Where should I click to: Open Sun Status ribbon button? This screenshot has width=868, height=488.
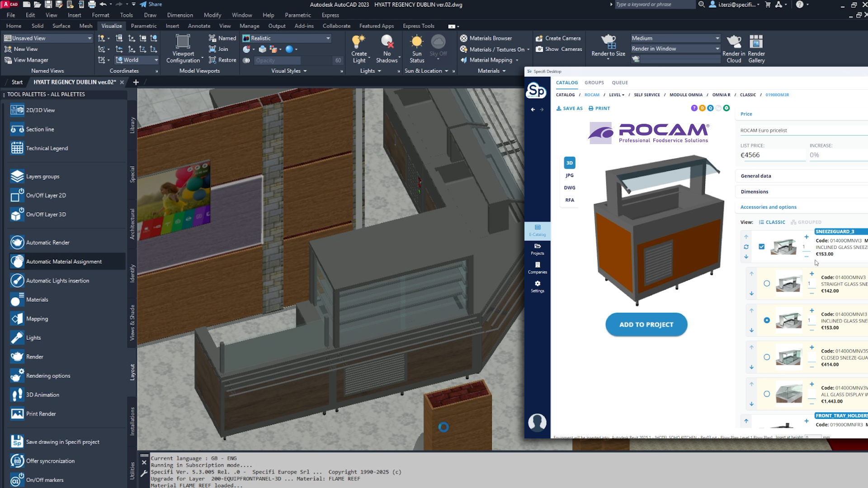[417, 49]
